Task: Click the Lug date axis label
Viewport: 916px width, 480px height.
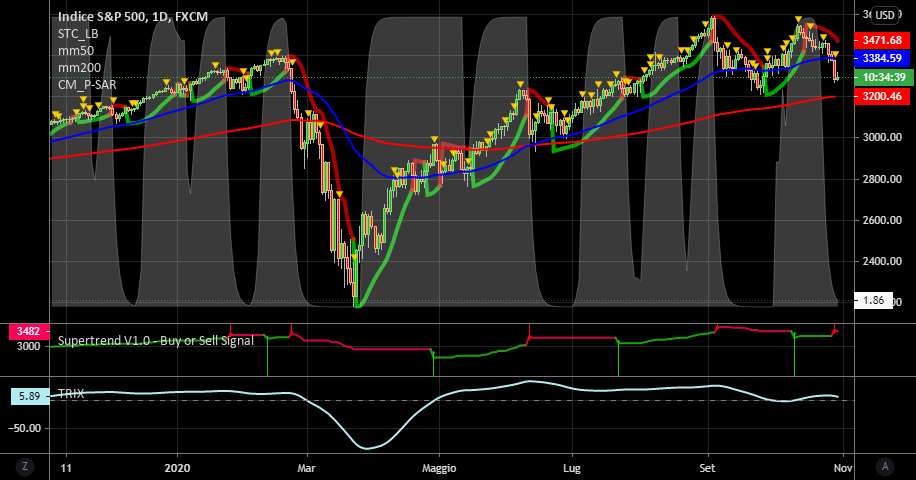Action: (x=571, y=468)
